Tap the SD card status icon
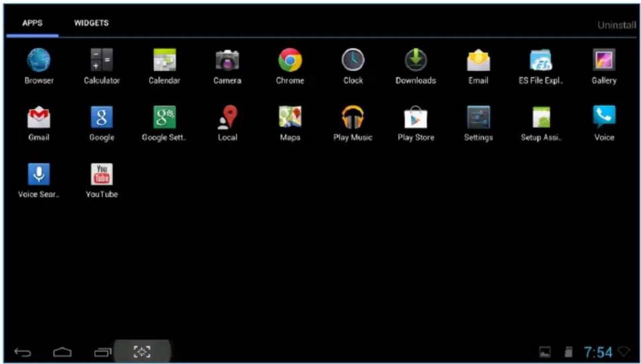This screenshot has height=364, width=641. (568, 352)
